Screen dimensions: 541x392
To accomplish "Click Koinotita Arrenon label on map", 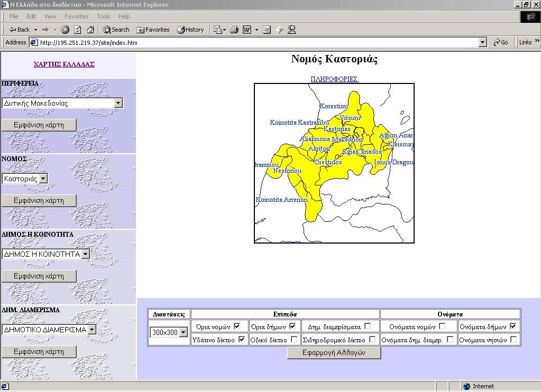I will pyautogui.click(x=282, y=200).
